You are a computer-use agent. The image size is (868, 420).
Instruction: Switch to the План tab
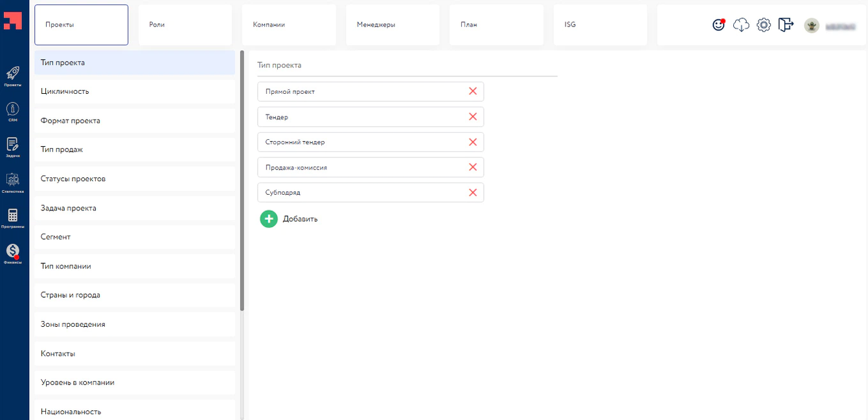pyautogui.click(x=496, y=25)
